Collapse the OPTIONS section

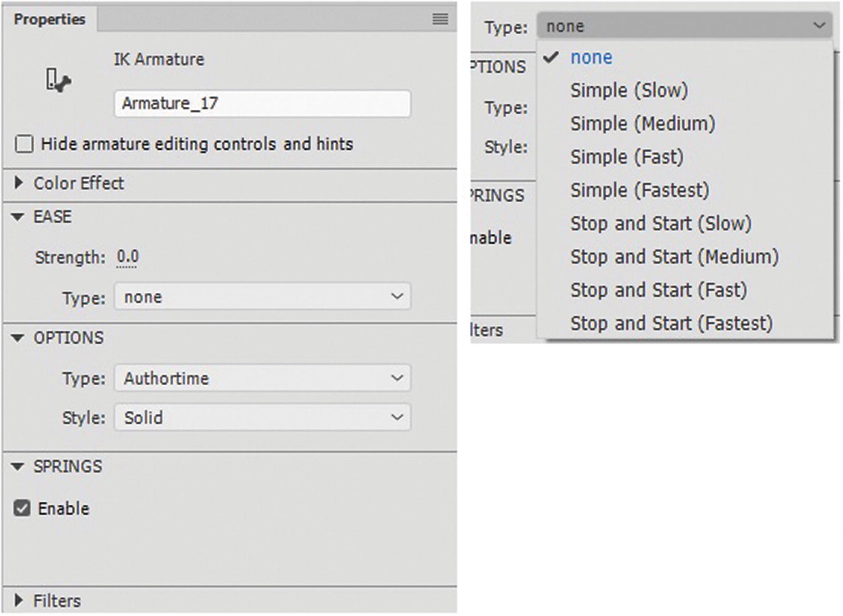18,338
